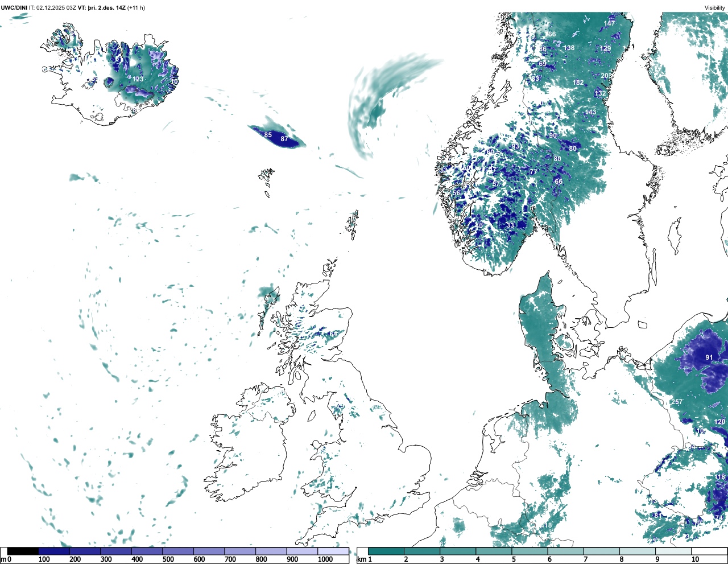Screen dimensions: 728x564
Task: Click the '118' value near the right edge
Action: pos(721,477)
